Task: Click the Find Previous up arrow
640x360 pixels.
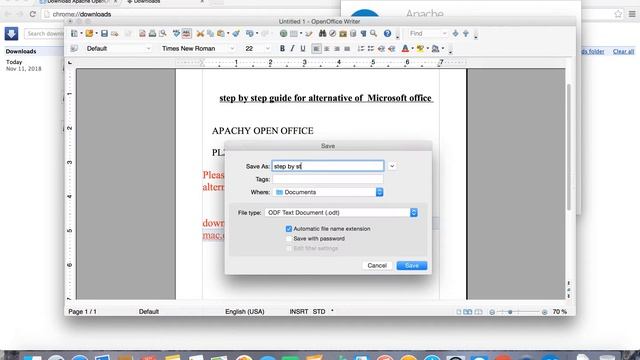Action: 466,33
